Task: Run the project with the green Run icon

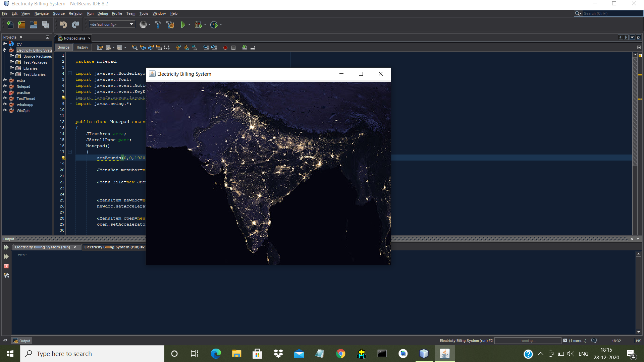Action: coord(183,24)
